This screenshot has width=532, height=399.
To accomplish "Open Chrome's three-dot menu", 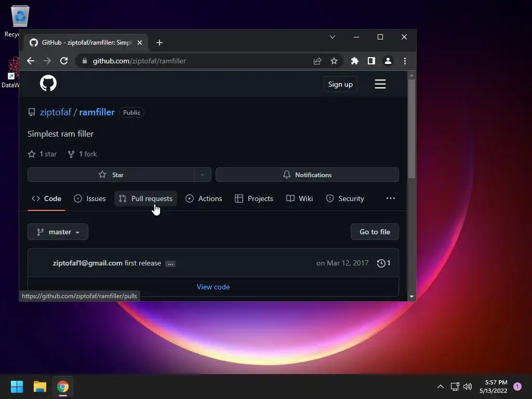I will click(x=405, y=61).
